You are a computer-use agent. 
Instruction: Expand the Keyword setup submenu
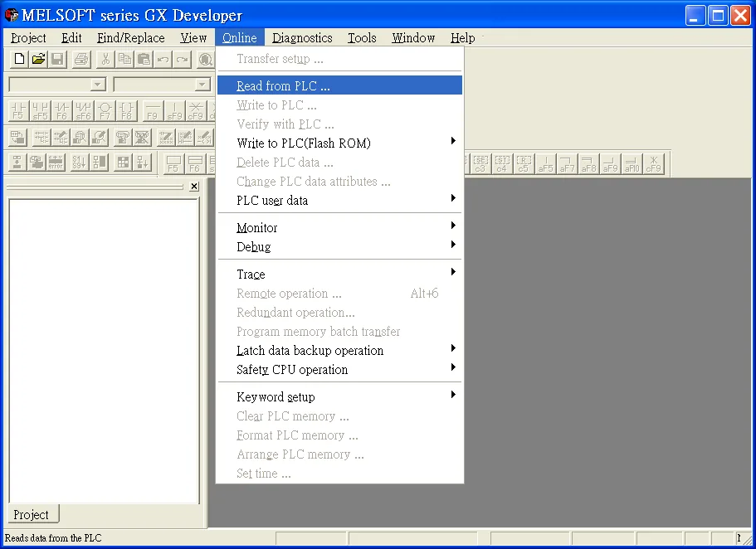339,396
